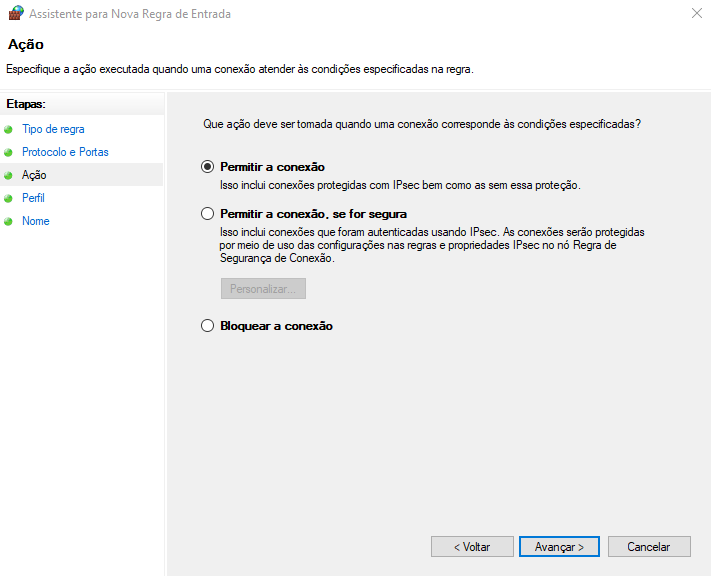Screen dimensions: 711x576
Task: Click green bullet beside Tipo de regra
Action: pyautogui.click(x=9, y=130)
